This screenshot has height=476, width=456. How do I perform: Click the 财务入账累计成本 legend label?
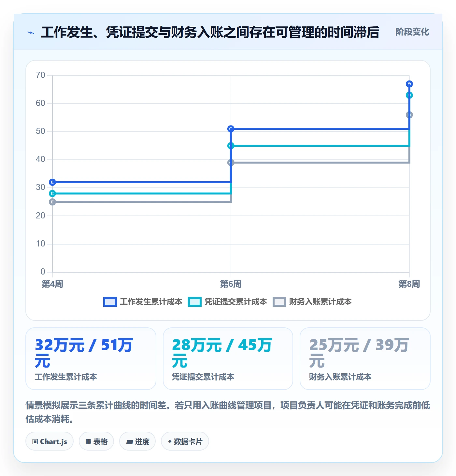click(x=321, y=302)
